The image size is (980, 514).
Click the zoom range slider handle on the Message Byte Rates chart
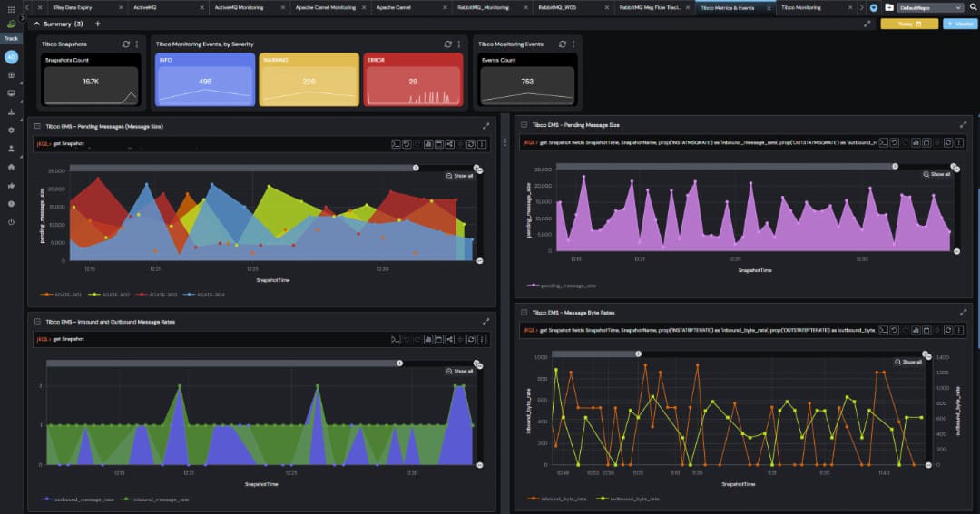click(638, 354)
